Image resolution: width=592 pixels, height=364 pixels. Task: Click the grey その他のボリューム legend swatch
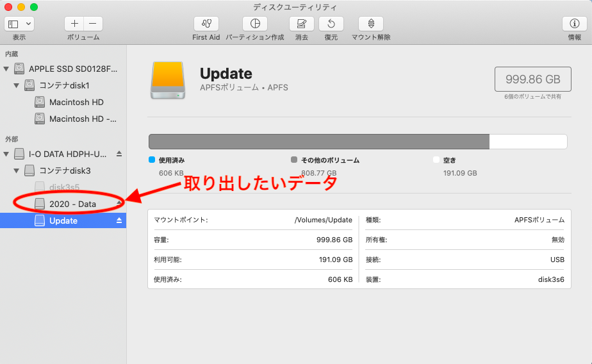pyautogui.click(x=294, y=160)
